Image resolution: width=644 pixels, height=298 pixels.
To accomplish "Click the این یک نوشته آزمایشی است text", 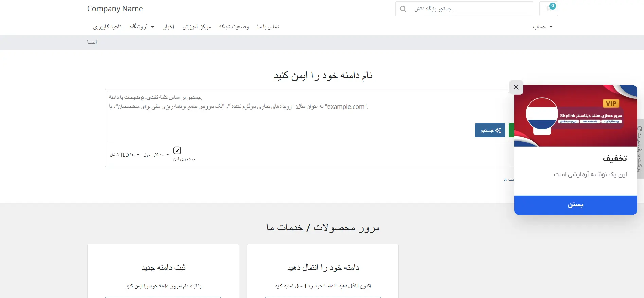I will pos(590,174).
